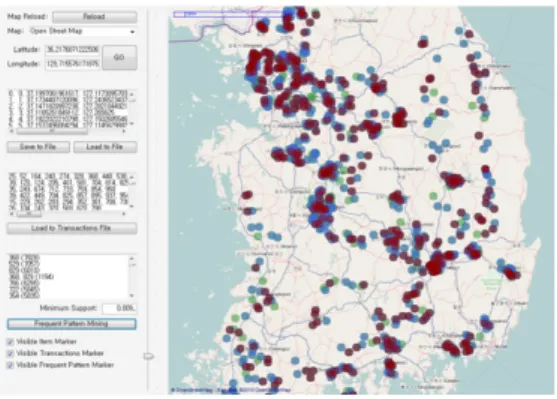
Task: Click the OpenStreetMap attribution link
Action: coord(192,390)
